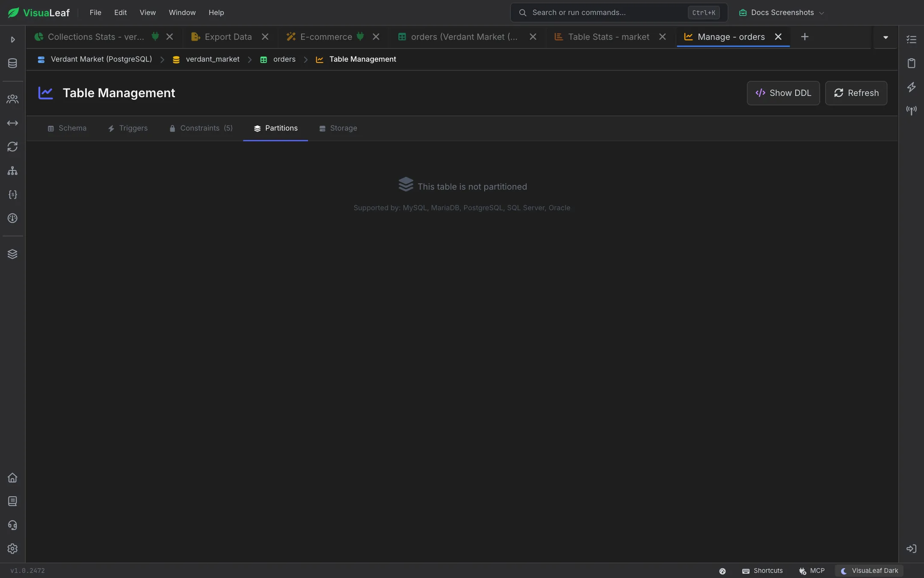
Task: Open the checklist icon in right panel
Action: pyautogui.click(x=911, y=39)
